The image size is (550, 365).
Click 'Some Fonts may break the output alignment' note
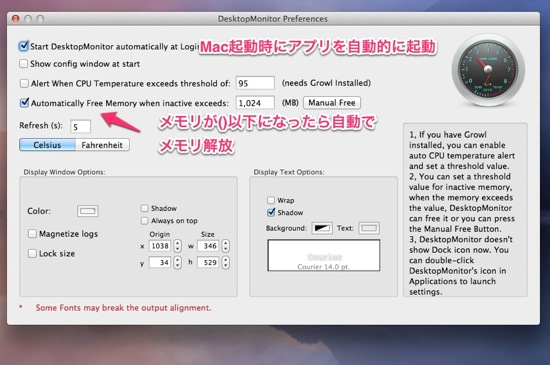point(123,308)
